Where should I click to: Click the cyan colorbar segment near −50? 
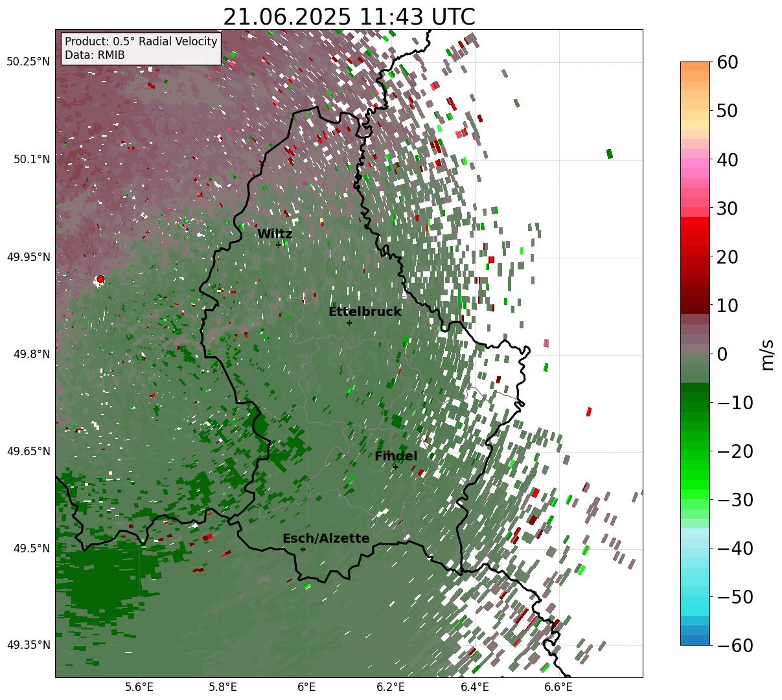(695, 597)
